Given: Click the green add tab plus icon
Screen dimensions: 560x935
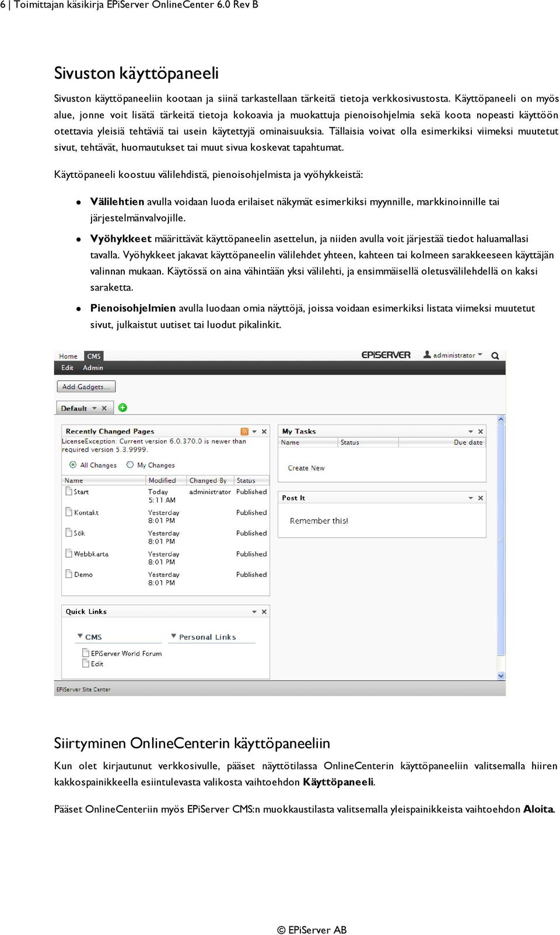Looking at the screenshot, I should click(123, 408).
